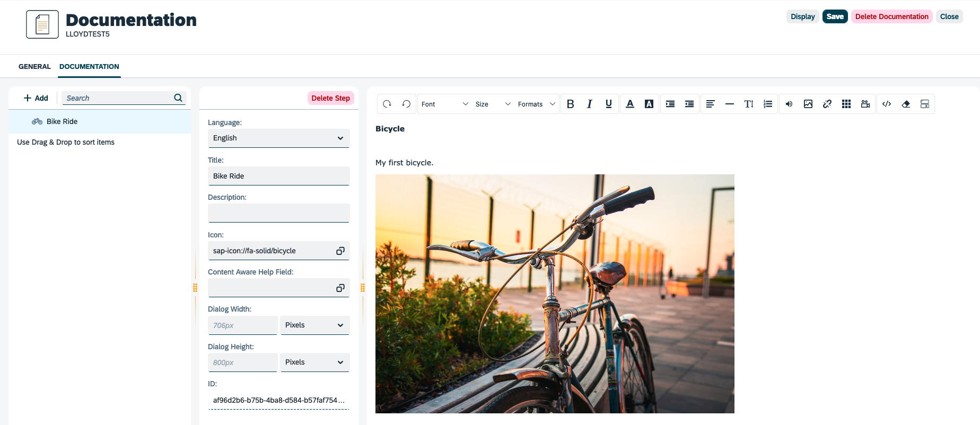Insert a video
The width and height of the screenshot is (980, 425).
(865, 104)
